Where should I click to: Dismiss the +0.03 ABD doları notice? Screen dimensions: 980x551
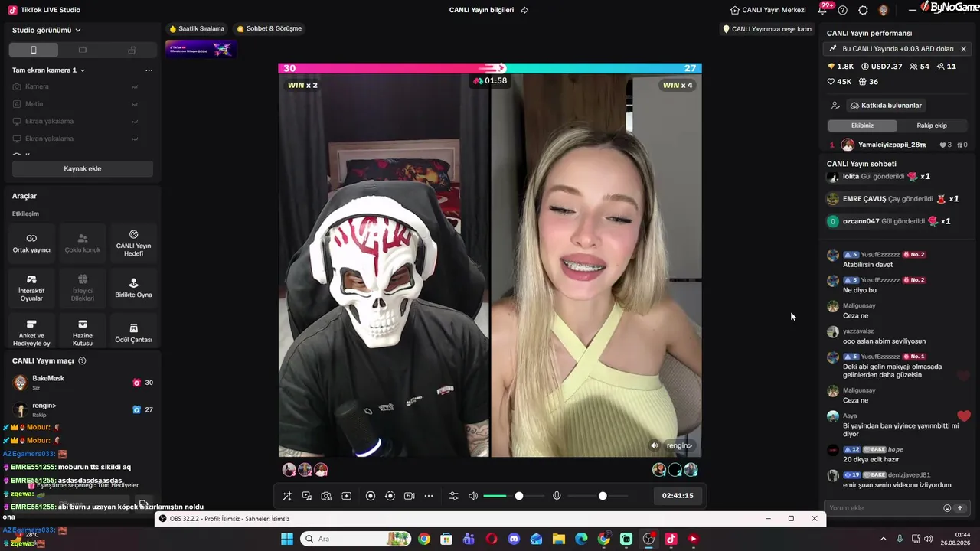tap(963, 49)
